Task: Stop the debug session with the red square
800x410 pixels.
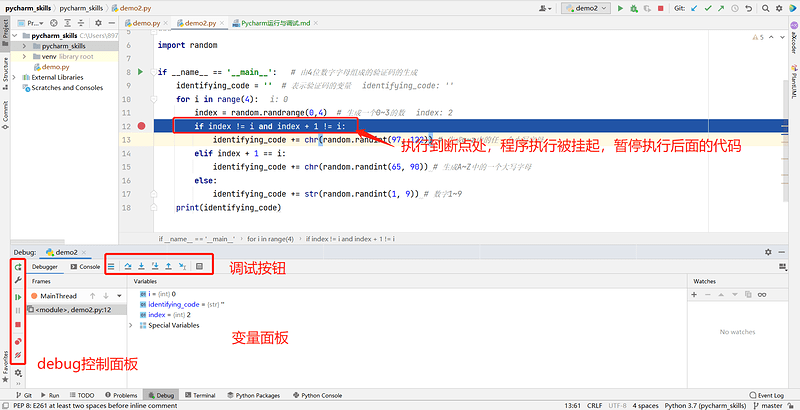Action: tap(18, 325)
